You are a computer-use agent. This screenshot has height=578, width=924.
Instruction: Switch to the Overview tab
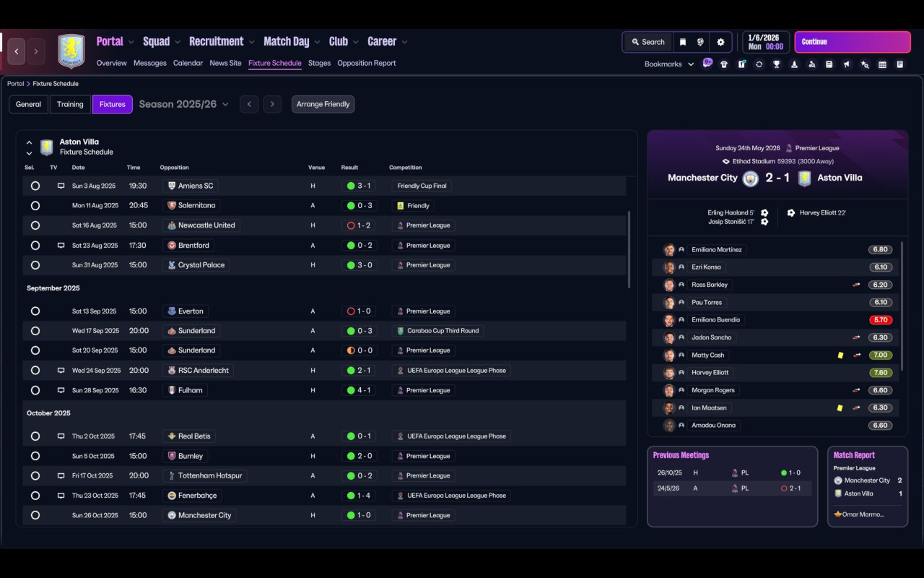(x=111, y=63)
